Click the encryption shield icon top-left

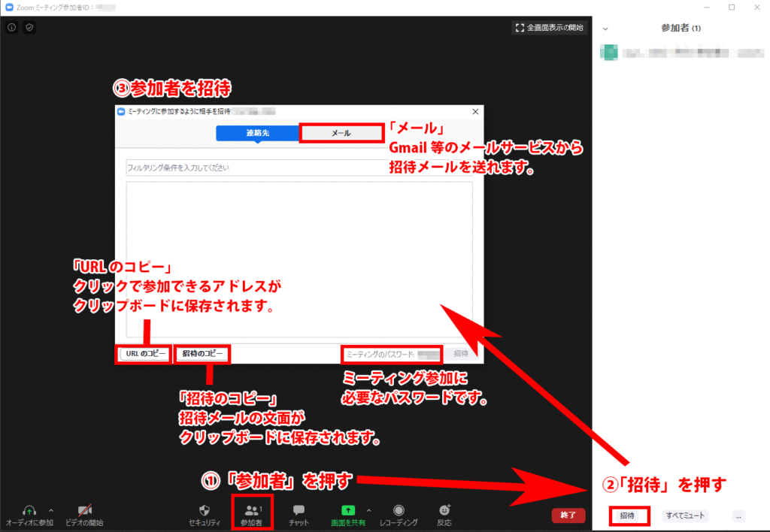coord(29,27)
